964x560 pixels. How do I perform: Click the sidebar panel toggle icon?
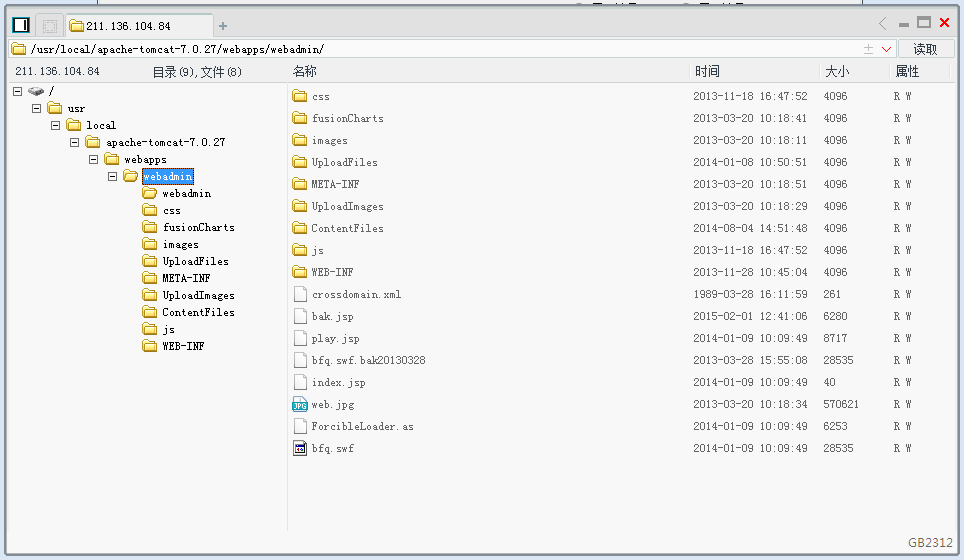click(21, 25)
